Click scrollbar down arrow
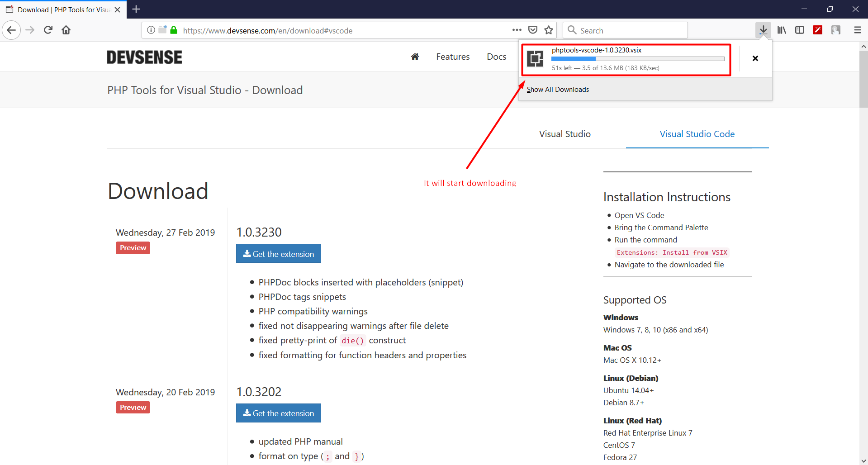The height and width of the screenshot is (465, 868). tap(863, 460)
